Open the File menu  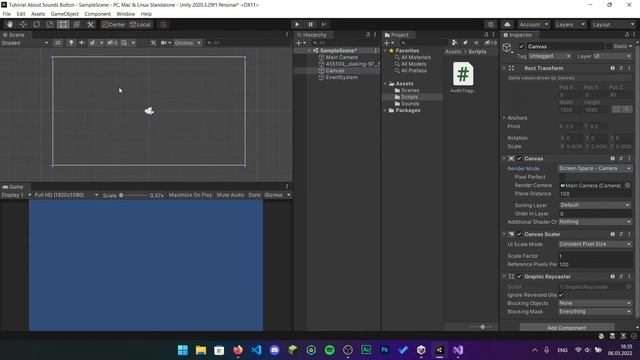(x=7, y=14)
